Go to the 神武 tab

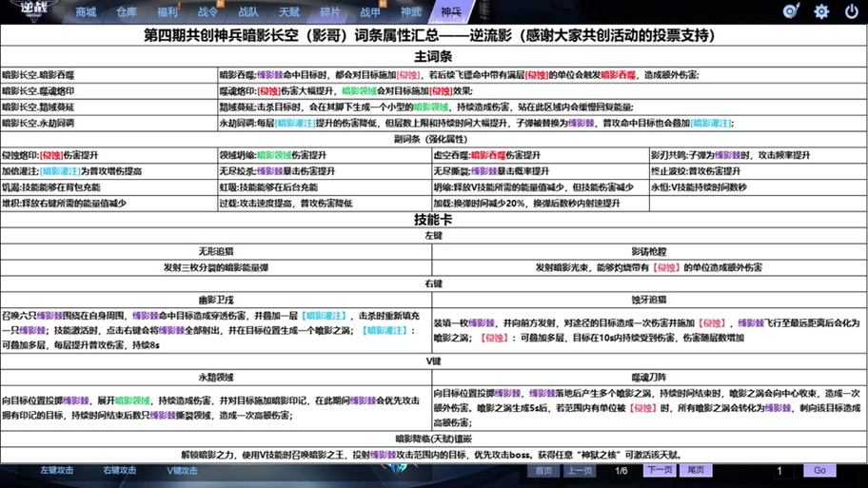click(411, 11)
